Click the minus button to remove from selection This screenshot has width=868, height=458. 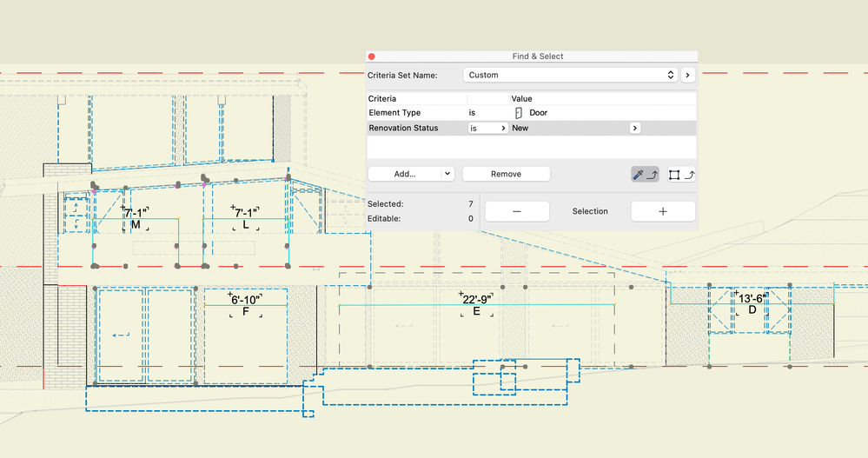click(517, 211)
